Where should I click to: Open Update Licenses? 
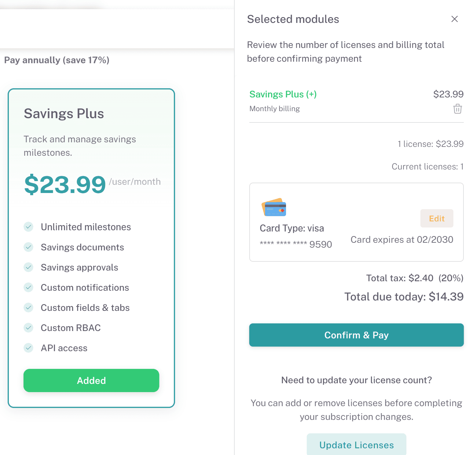pyautogui.click(x=356, y=445)
